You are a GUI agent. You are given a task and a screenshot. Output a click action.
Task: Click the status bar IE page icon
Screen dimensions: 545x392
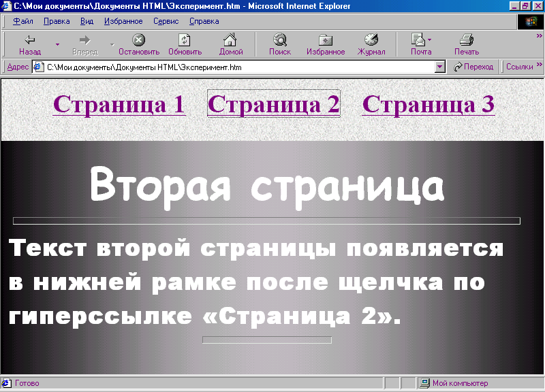pyautogui.click(x=6, y=383)
